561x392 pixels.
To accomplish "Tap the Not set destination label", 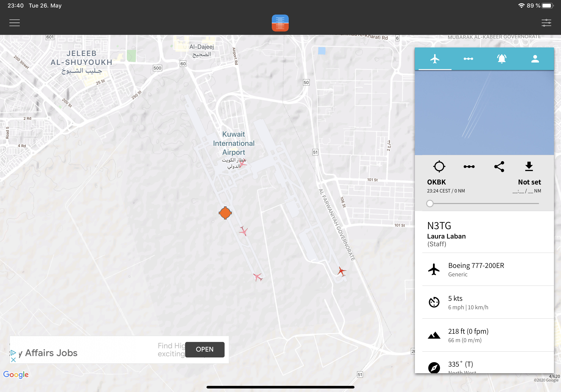I will [x=529, y=182].
